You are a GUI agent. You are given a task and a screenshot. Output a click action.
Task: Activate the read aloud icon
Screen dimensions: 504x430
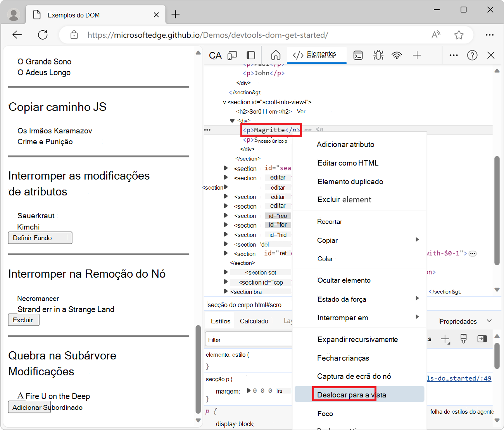(436, 35)
